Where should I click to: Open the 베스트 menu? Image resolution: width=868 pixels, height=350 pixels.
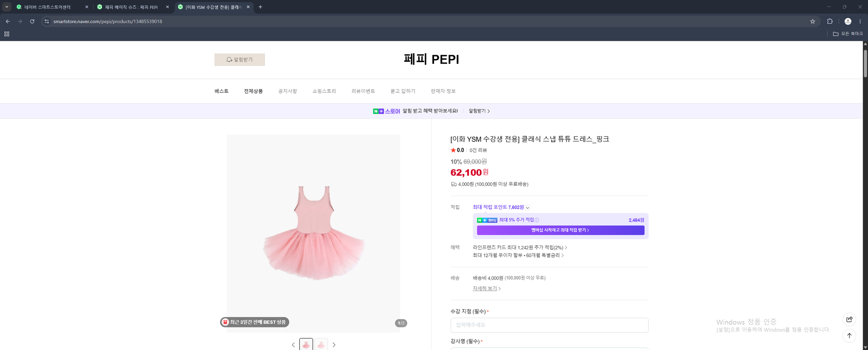(222, 91)
